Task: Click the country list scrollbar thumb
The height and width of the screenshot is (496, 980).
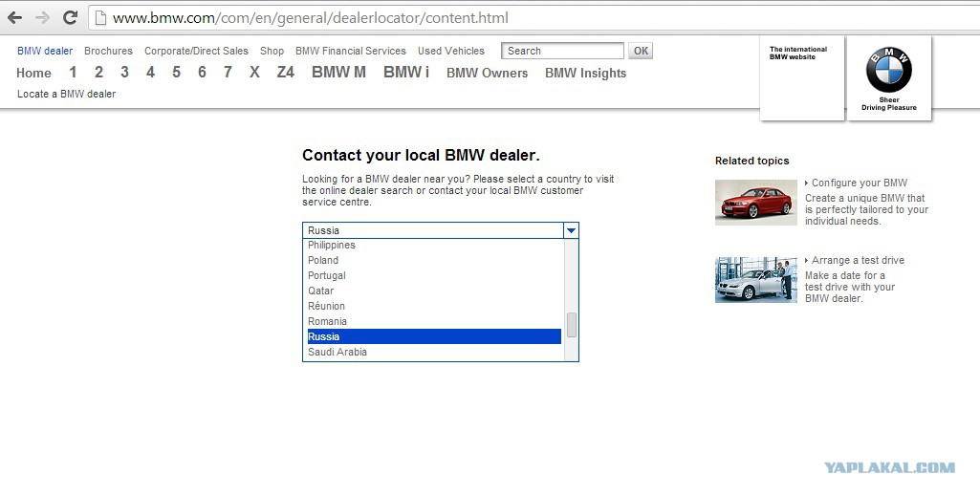Action: click(x=571, y=325)
